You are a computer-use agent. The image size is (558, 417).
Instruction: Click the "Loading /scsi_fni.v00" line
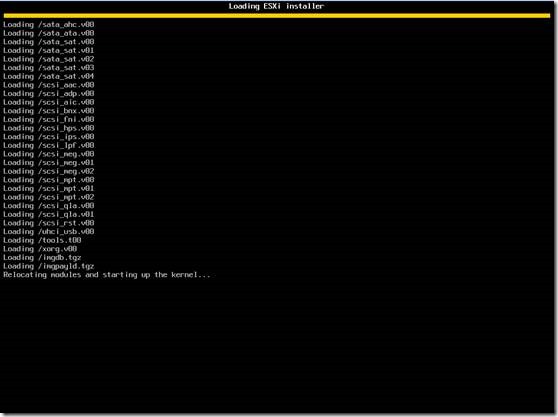[x=49, y=120]
